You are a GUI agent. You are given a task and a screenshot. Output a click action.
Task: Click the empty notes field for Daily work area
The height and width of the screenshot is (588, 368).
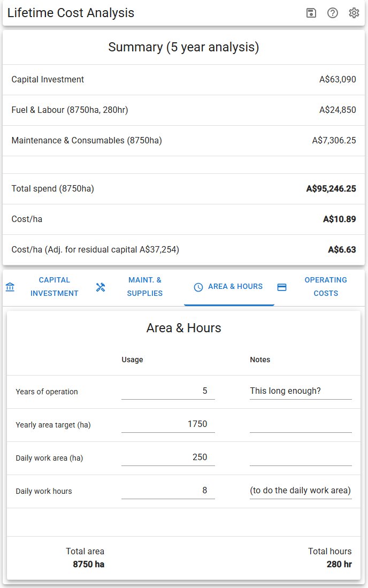click(x=301, y=457)
